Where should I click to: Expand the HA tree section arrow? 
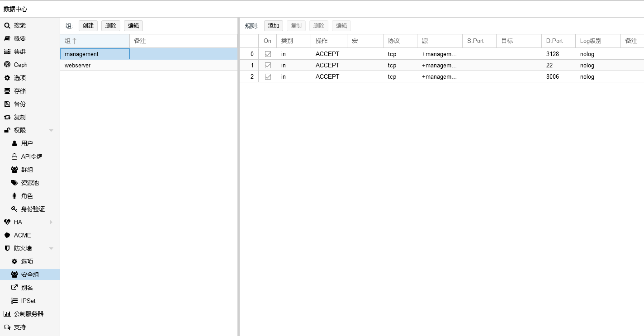51,222
